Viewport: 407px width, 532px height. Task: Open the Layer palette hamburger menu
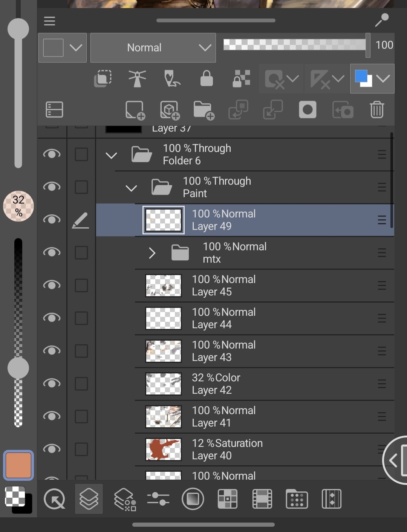tap(49, 21)
